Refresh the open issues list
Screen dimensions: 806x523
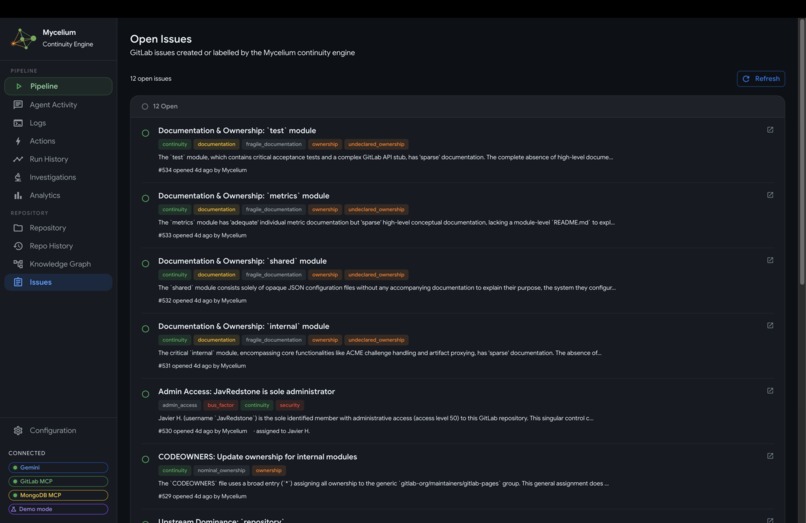pyautogui.click(x=760, y=79)
